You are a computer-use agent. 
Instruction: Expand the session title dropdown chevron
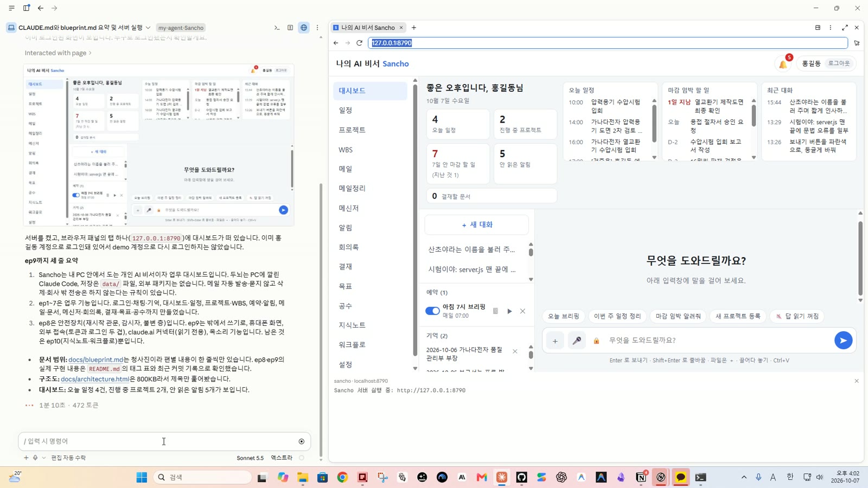148,28
